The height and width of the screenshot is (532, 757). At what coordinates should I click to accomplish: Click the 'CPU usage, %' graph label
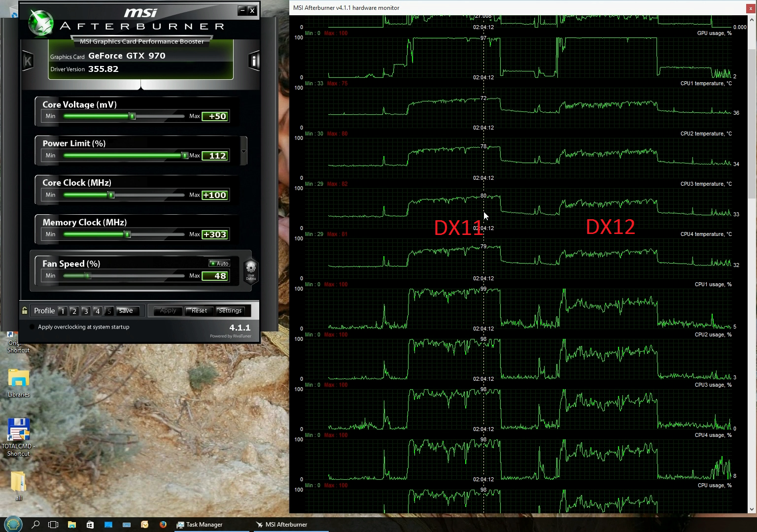(x=715, y=485)
